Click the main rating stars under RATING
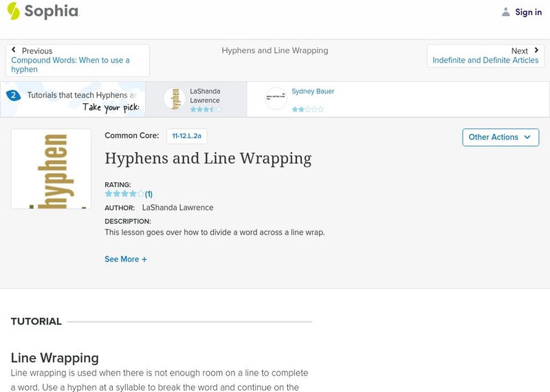 pyautogui.click(x=124, y=194)
